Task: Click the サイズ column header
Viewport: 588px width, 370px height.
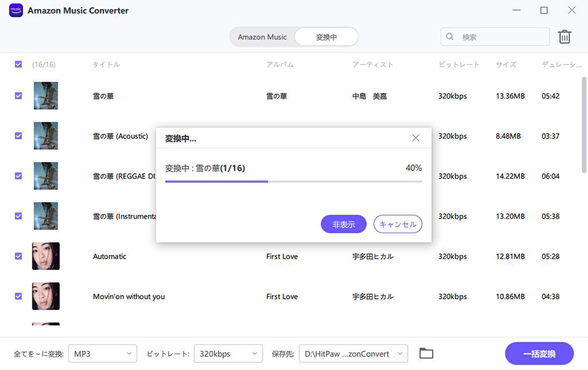Action: pos(506,64)
